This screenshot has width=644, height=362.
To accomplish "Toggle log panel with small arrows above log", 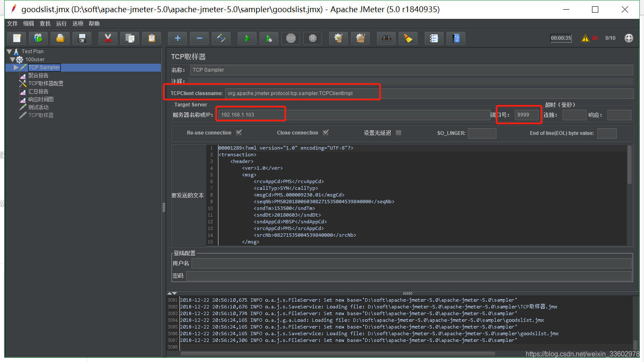I will (x=172, y=293).
